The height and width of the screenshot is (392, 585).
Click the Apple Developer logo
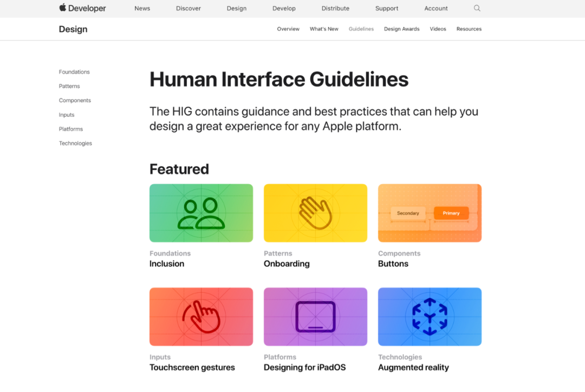82,8
